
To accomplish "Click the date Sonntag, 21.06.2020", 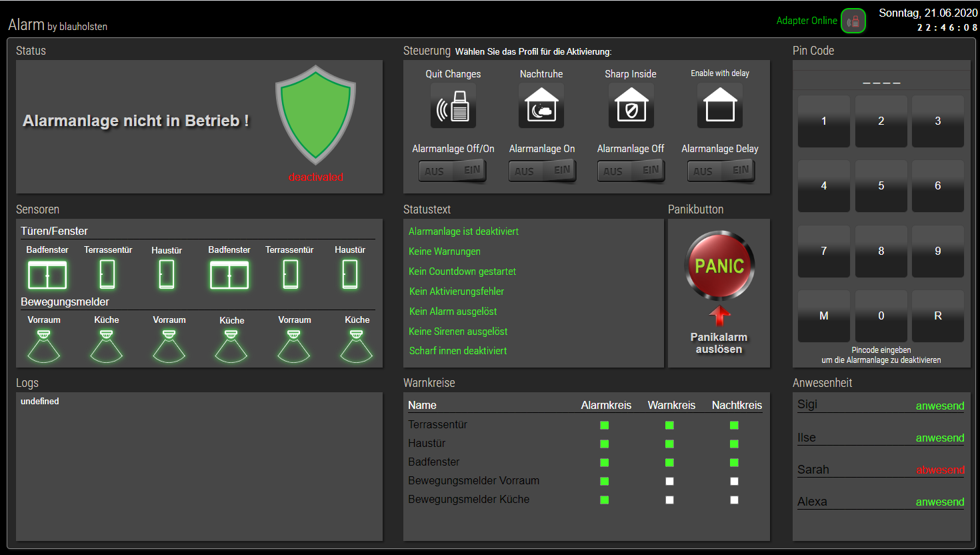I will click(928, 13).
